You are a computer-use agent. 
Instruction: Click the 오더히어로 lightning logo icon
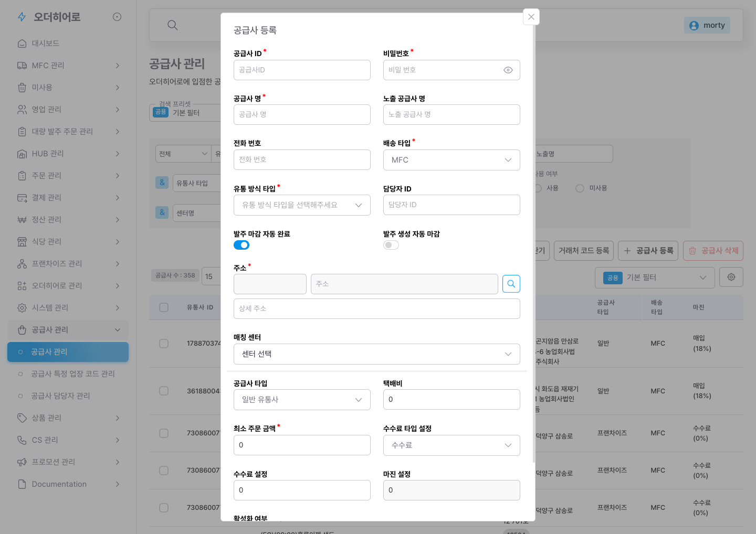tap(22, 17)
